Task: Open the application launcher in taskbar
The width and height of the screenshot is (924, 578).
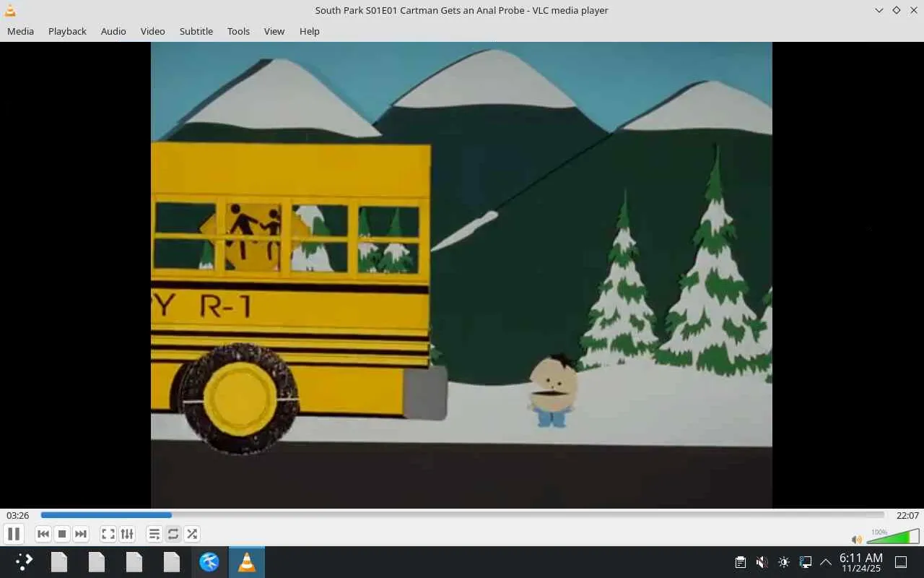Action: pos(24,562)
